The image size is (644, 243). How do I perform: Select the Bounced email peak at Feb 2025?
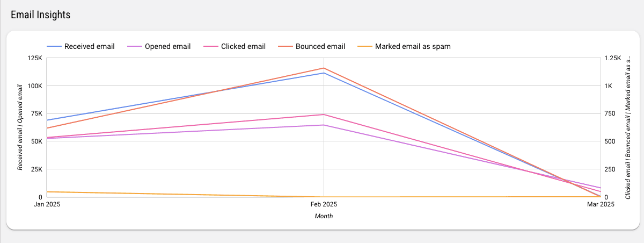[x=324, y=68]
